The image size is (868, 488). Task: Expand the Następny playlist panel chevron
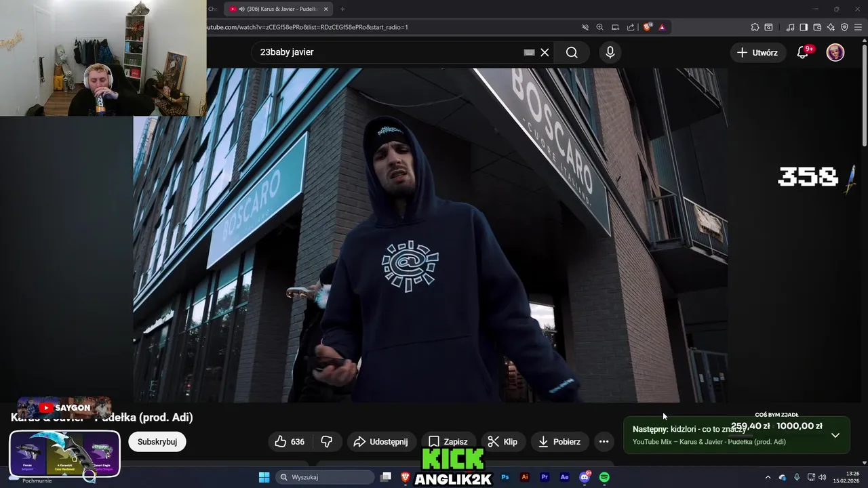835,435
